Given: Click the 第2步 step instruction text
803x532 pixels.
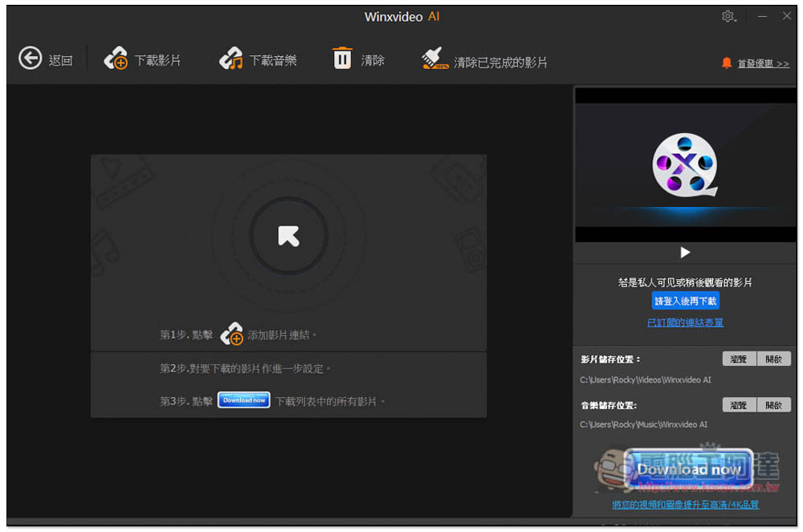Looking at the screenshot, I should coord(245,368).
